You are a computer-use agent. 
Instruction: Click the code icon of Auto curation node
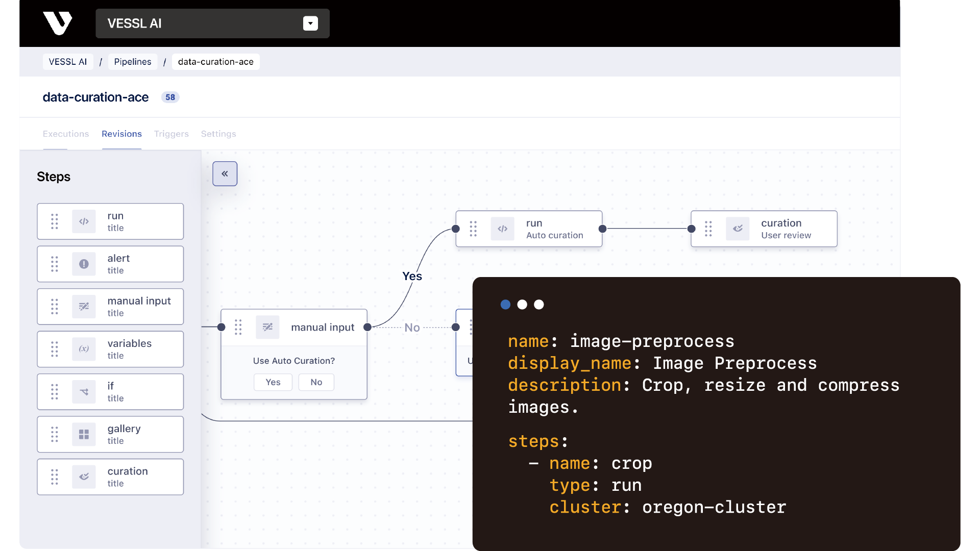click(x=503, y=229)
